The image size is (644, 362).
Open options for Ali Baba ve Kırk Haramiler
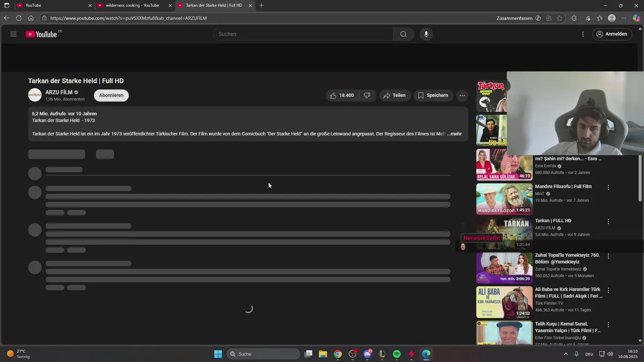[x=608, y=290]
